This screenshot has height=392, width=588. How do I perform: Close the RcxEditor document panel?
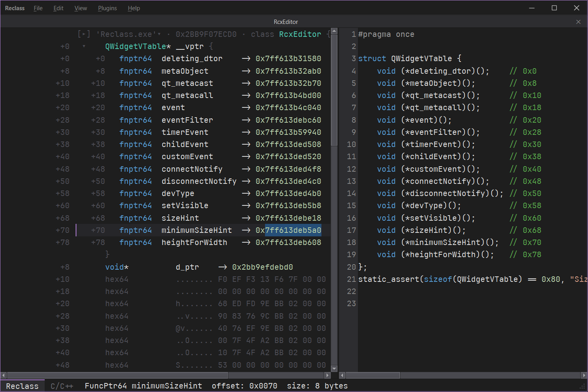pyautogui.click(x=578, y=22)
